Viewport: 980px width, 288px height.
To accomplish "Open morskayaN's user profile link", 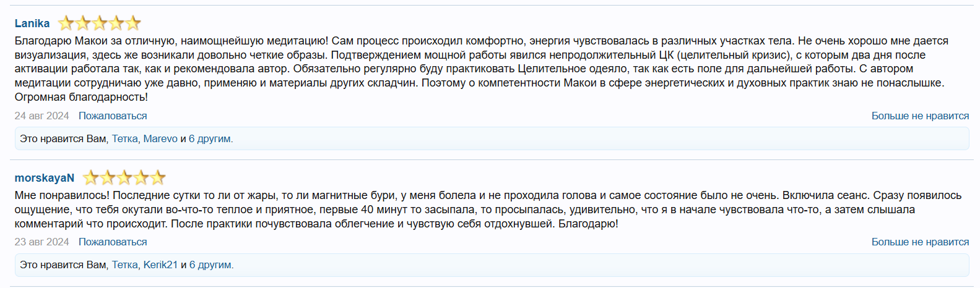I will pos(45,178).
